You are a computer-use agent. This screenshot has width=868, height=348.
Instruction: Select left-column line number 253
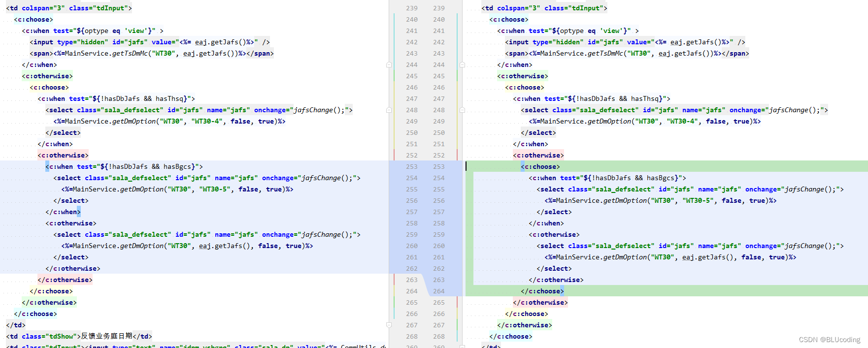point(412,166)
